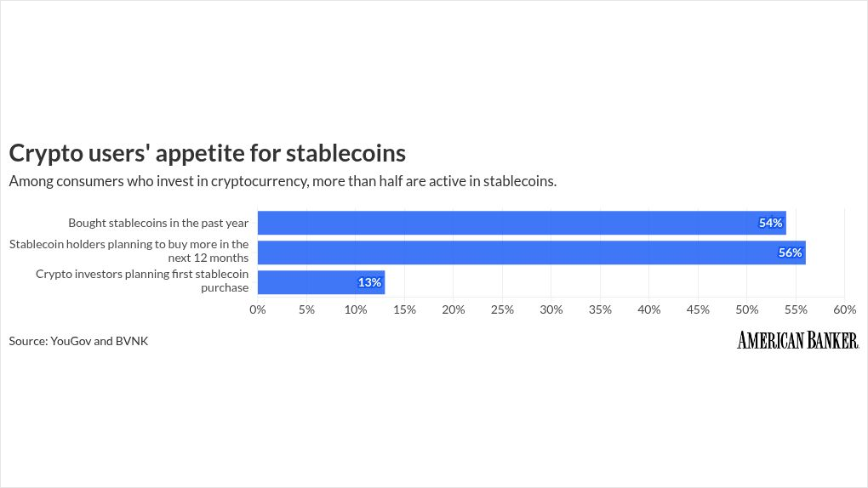Click the chart title about stablecoins
The height and width of the screenshot is (488, 868).
(207, 153)
